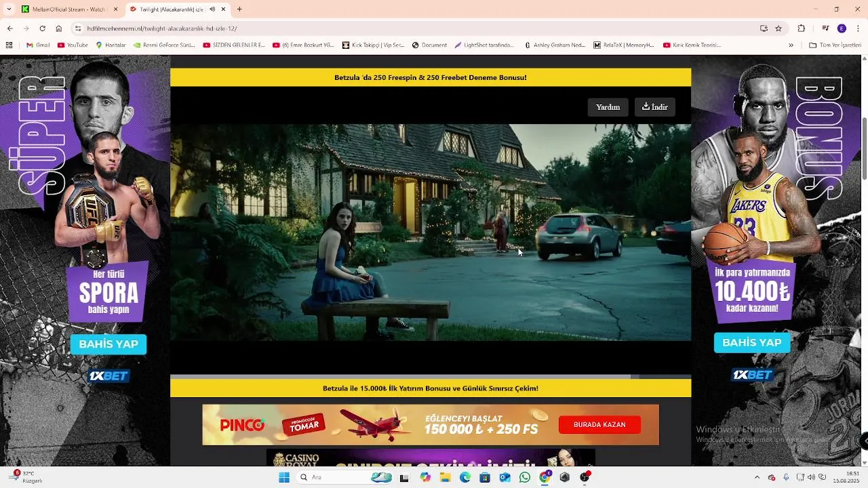
Task: Click left BAHİS YAP button
Action: pos(108,344)
